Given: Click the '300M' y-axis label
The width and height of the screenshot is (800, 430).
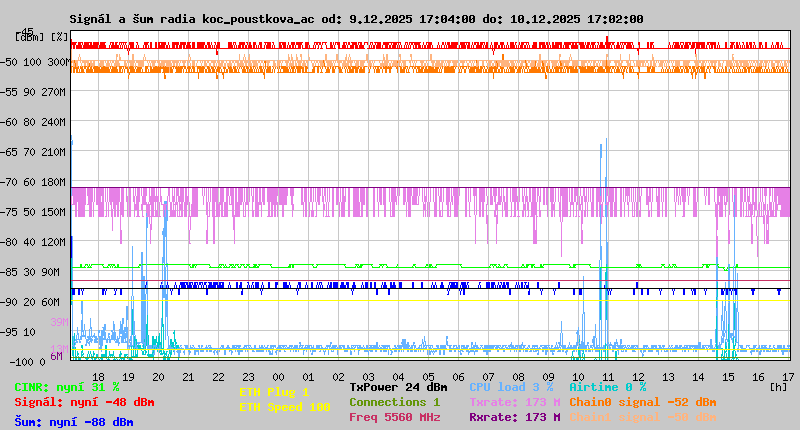Looking at the screenshot, I should [59, 62].
